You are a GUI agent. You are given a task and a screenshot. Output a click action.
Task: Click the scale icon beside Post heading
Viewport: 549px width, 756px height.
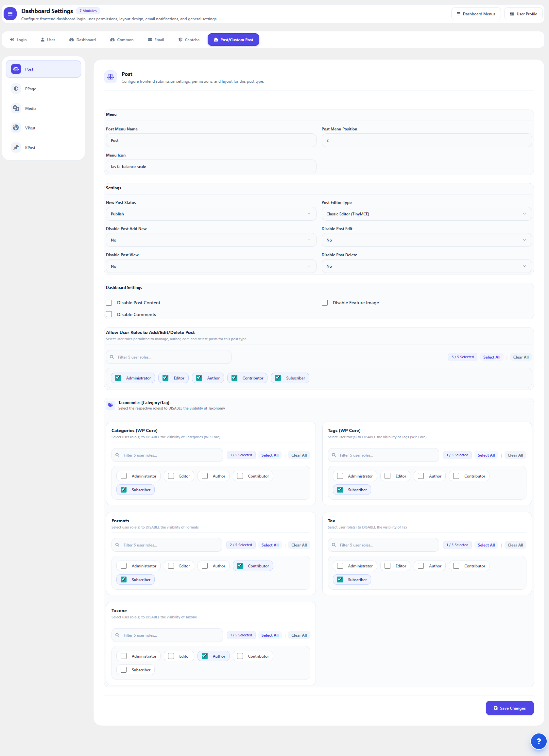coord(111,77)
